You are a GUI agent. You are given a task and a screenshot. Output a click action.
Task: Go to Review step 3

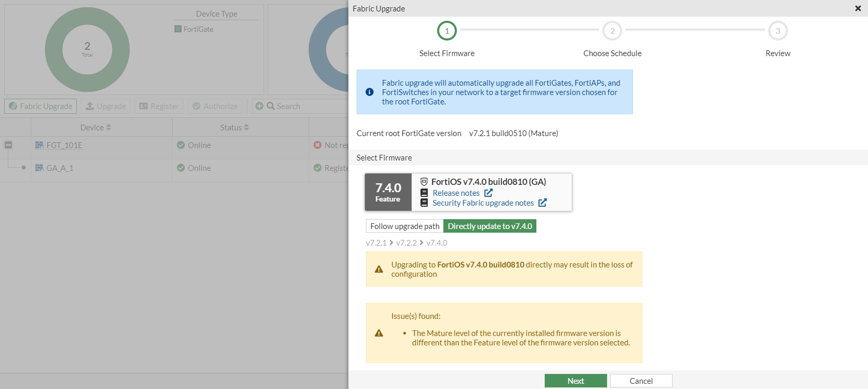pos(778,31)
